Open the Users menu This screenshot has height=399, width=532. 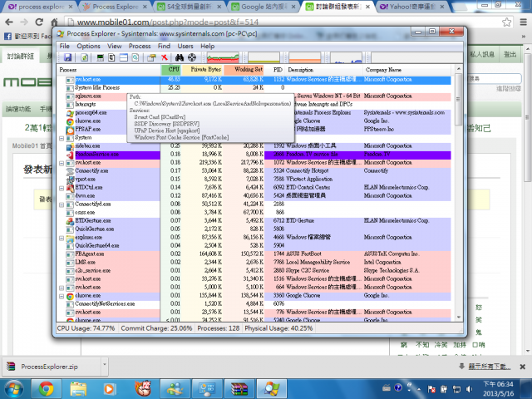pos(185,47)
